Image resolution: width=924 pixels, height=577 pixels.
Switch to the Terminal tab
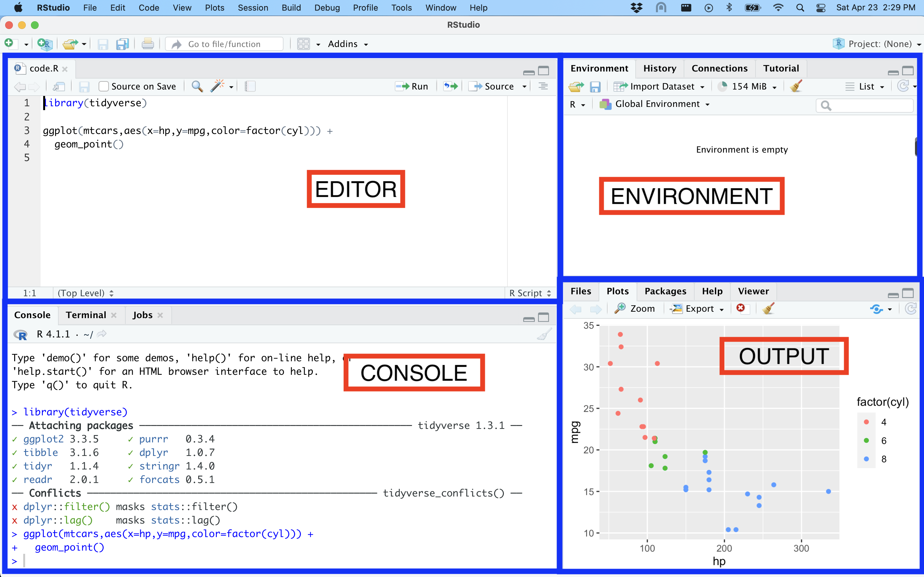tap(86, 315)
